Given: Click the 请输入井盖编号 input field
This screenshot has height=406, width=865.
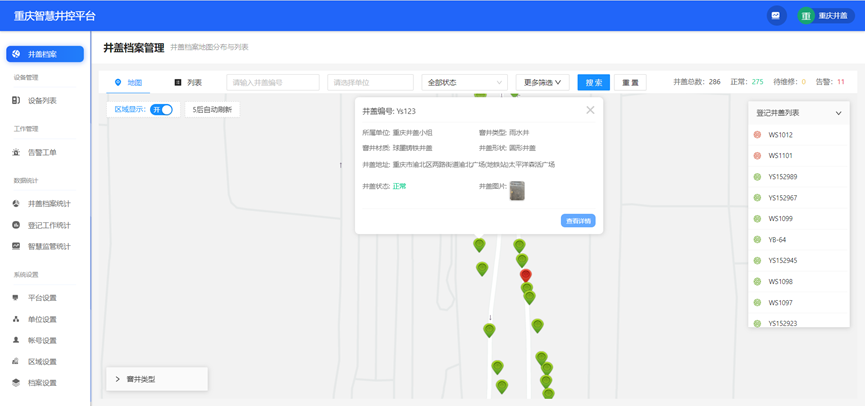Looking at the screenshot, I should coord(272,83).
